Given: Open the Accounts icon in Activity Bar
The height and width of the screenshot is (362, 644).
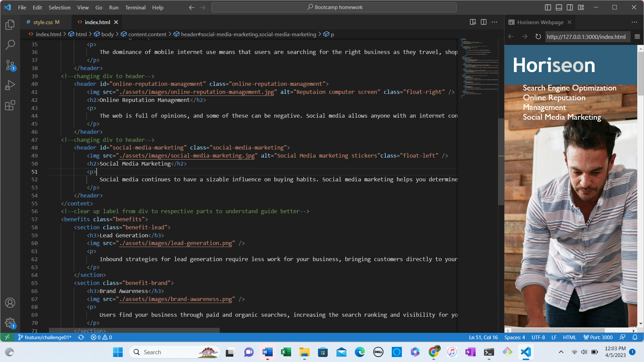Looking at the screenshot, I should point(10,303).
